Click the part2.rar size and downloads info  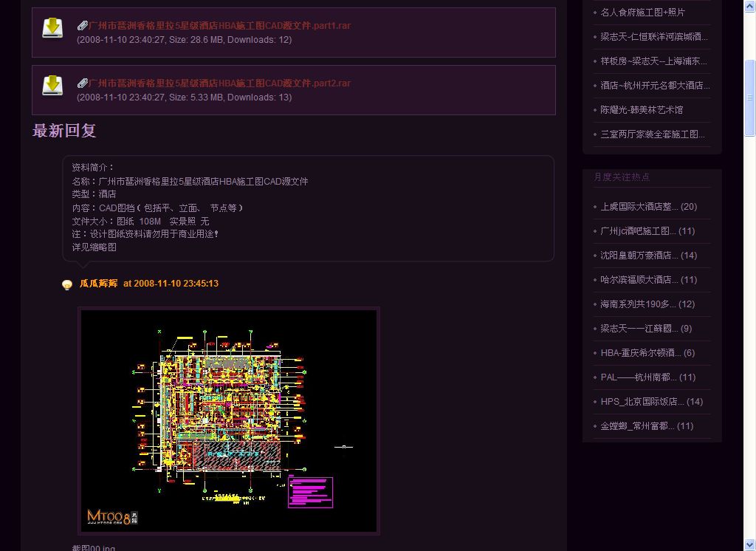tap(184, 97)
